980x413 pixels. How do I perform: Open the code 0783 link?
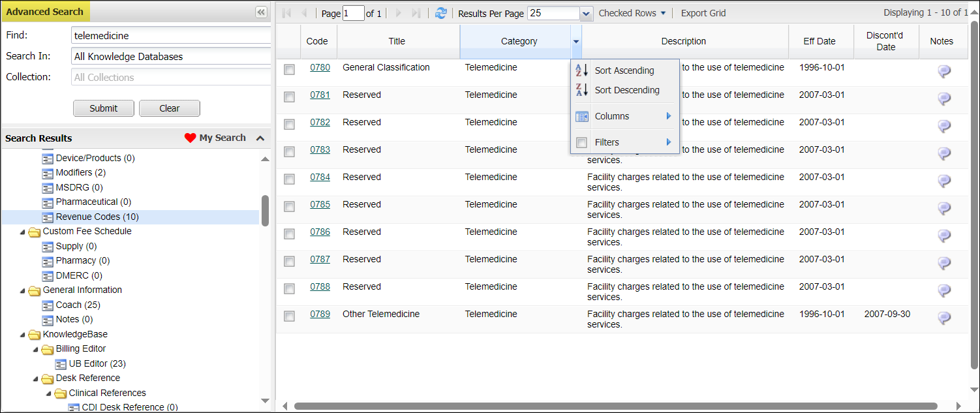(320, 149)
